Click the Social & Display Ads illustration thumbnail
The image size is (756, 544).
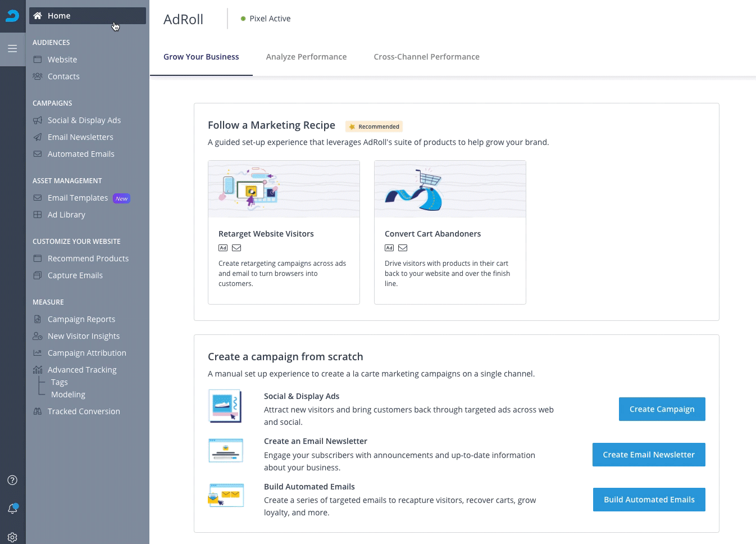click(x=225, y=406)
